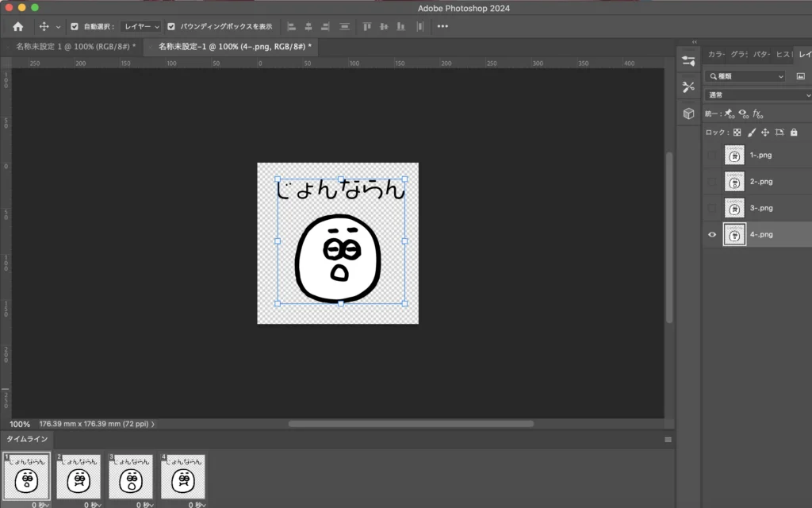Show the 1-.png layer visibility box
Image resolution: width=812 pixels, height=508 pixels.
(711, 156)
